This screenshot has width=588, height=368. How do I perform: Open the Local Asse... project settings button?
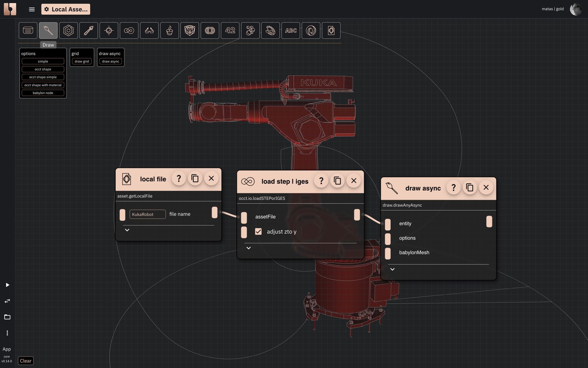pyautogui.click(x=66, y=9)
